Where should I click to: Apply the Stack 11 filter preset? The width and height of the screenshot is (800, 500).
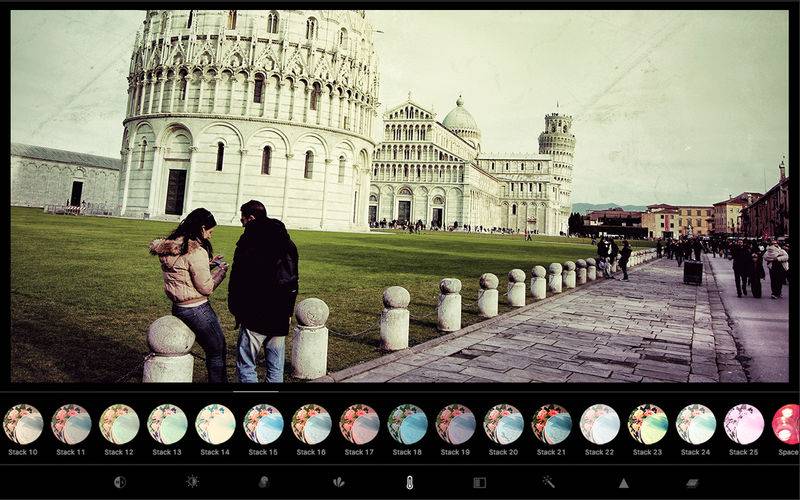click(71, 424)
